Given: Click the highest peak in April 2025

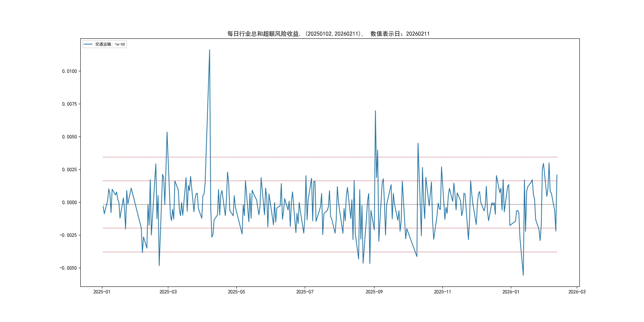Looking at the screenshot, I should point(209,50).
